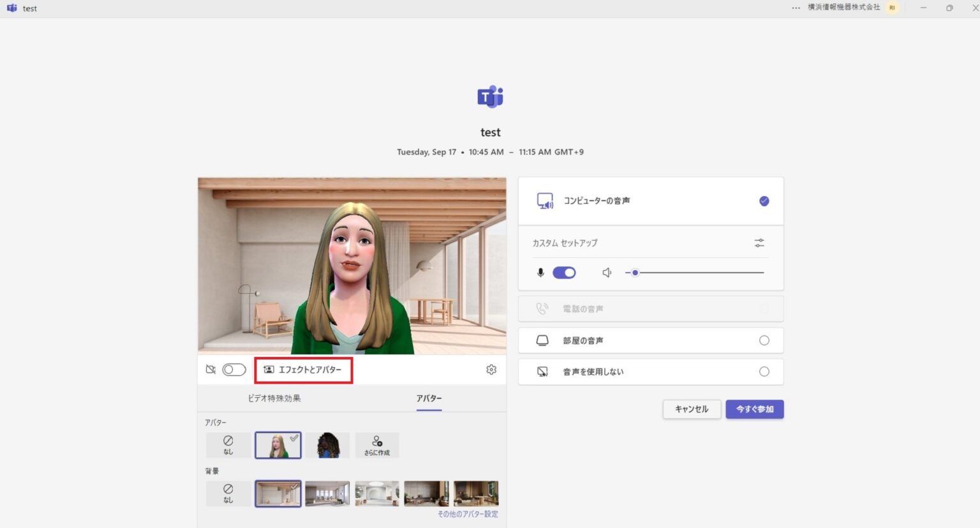Click the custom setup sliders icon

[x=759, y=243]
